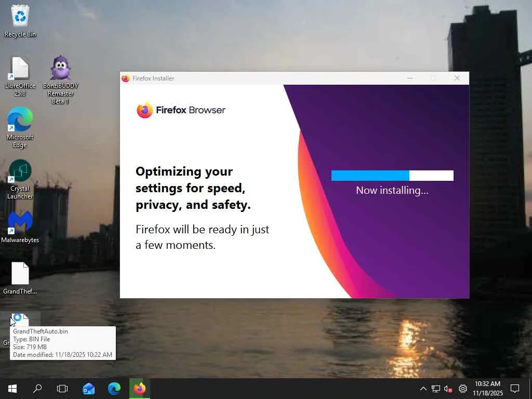Click 'Size: 719 MB' tooltip line

click(30, 347)
